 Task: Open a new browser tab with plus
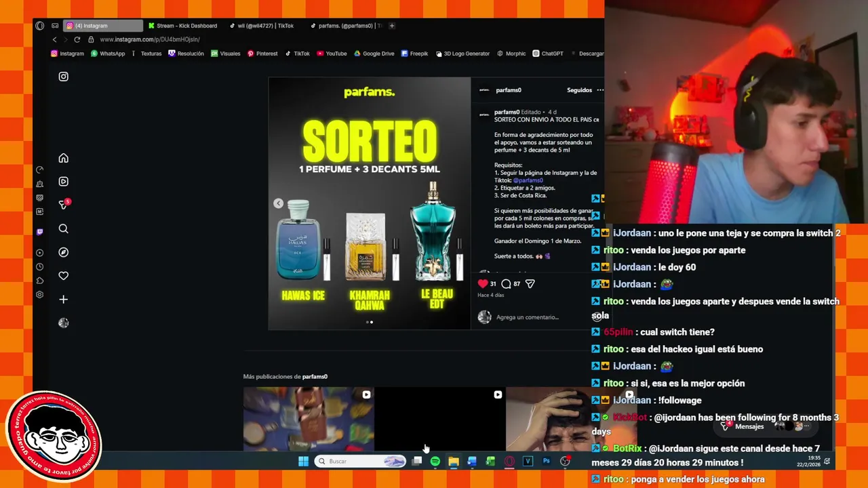click(392, 26)
